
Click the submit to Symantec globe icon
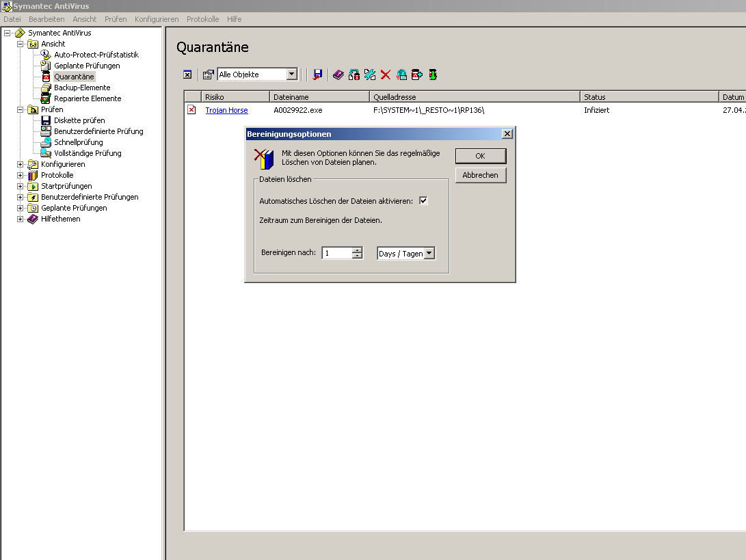pyautogui.click(x=401, y=75)
